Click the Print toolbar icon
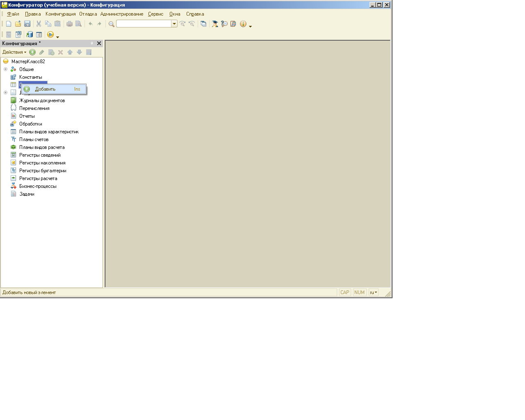This screenshot has height=420, width=525. coord(69,24)
